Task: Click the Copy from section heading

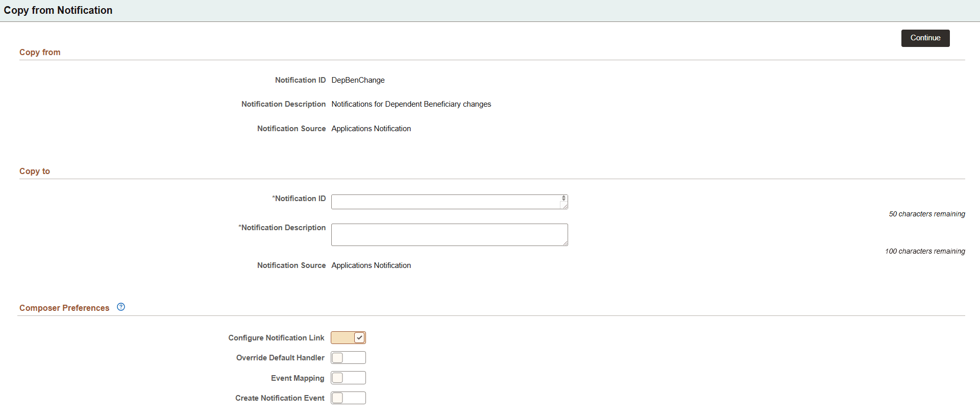Action: click(40, 52)
